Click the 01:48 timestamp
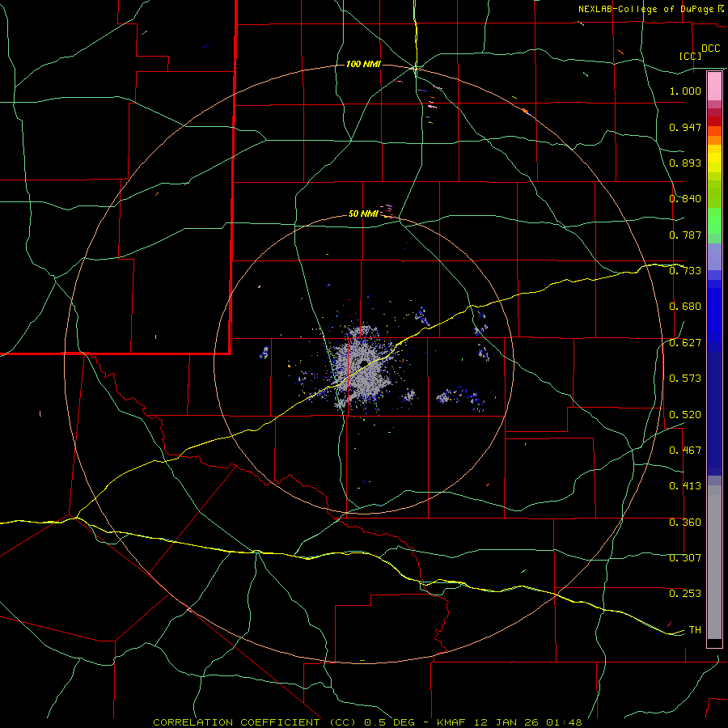This screenshot has width=728, height=728. 564,722
